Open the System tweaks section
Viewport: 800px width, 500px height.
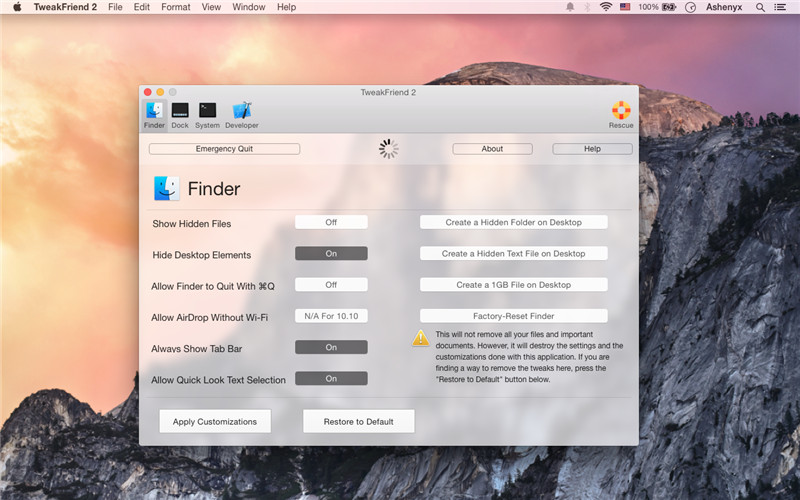pyautogui.click(x=207, y=115)
